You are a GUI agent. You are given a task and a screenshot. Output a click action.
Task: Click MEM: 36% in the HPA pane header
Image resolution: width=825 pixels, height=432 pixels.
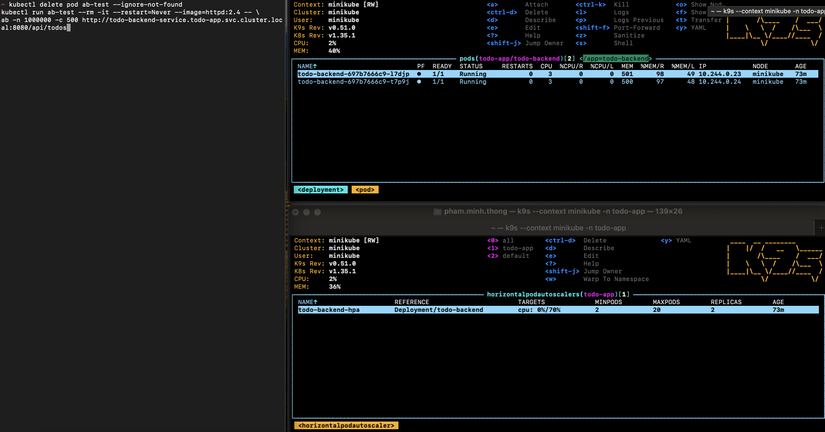[317, 287]
